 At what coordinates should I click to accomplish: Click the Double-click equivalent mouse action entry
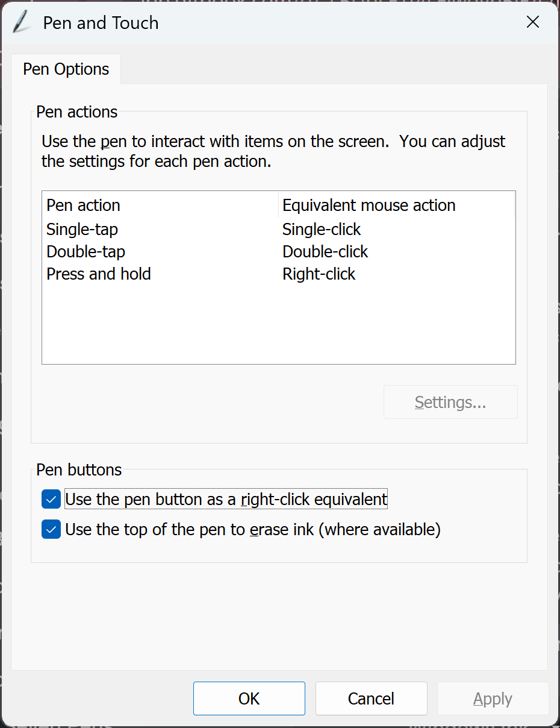pos(325,252)
